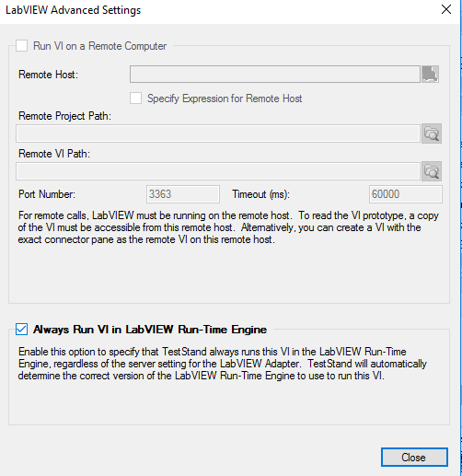Click the Always Run VI in LabVIEW Run-Time Engine label
Screen dimensions: 462x476
click(150, 330)
